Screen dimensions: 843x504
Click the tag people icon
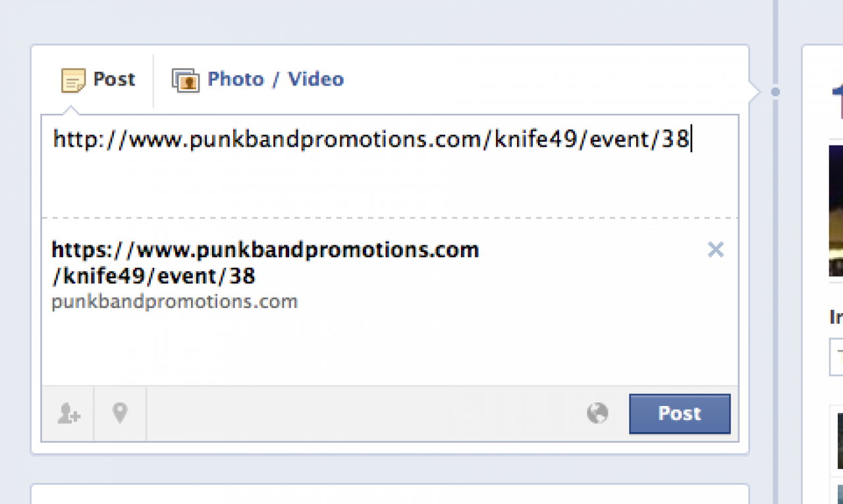tap(68, 413)
